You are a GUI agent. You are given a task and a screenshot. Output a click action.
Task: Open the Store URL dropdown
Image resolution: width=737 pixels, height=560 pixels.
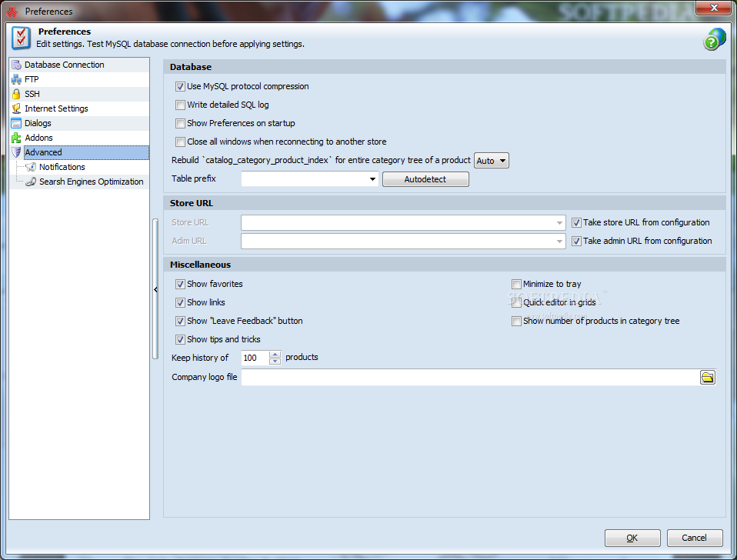[559, 222]
